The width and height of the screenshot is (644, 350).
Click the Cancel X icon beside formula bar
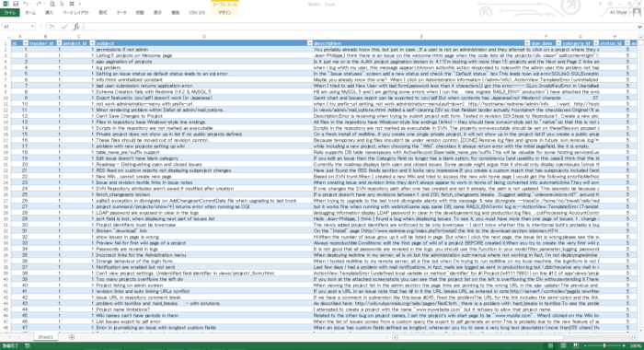click(x=52, y=27)
